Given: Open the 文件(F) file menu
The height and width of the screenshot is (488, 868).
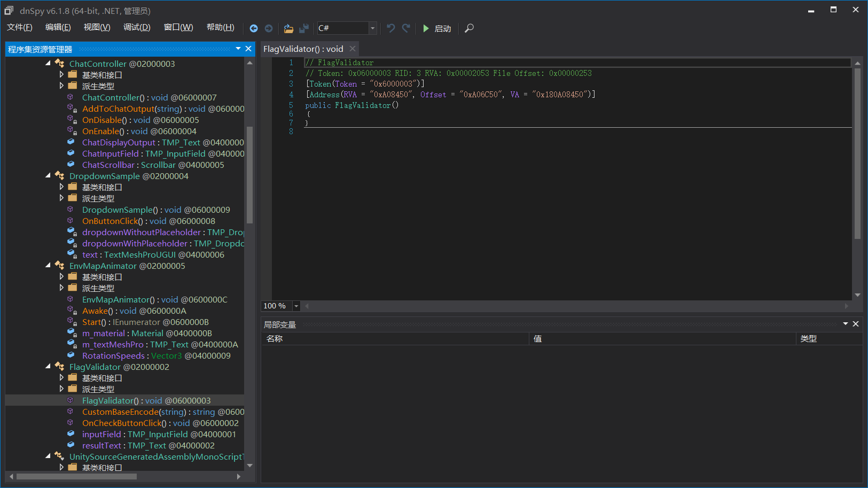Looking at the screenshot, I should click(20, 27).
